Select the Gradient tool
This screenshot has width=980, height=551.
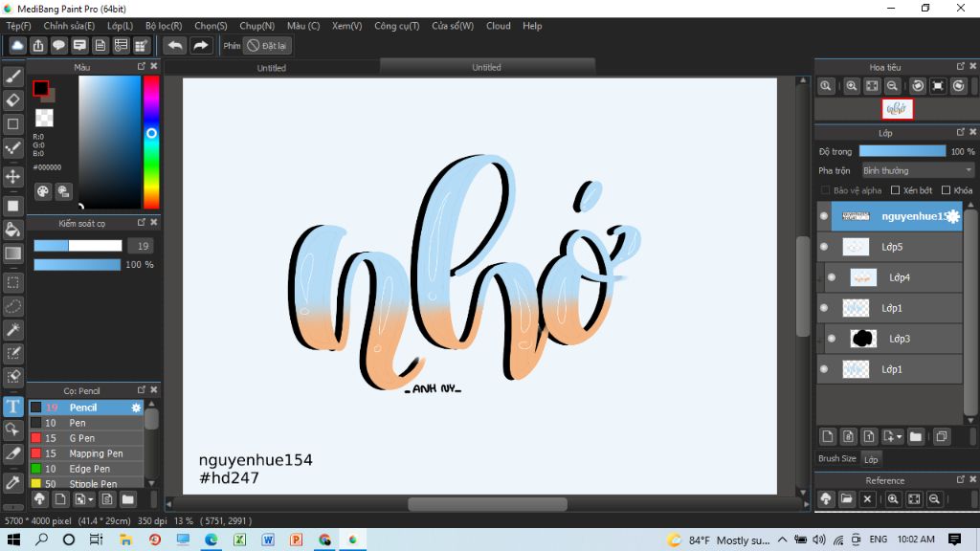point(13,253)
